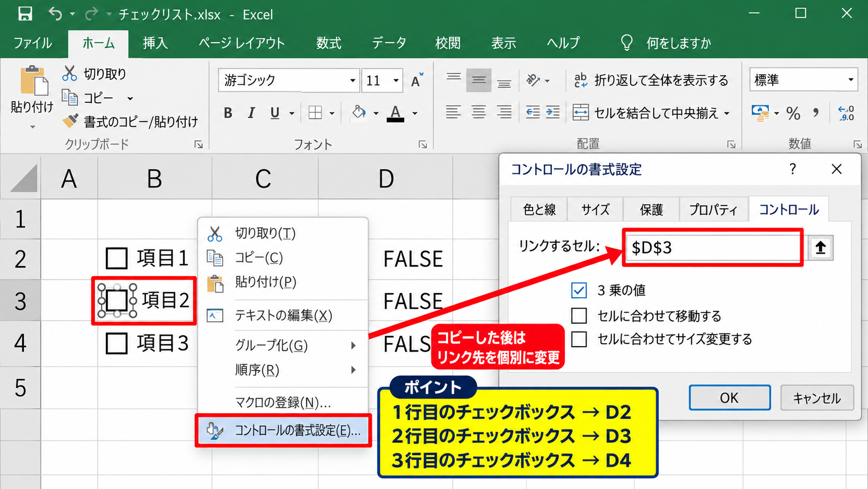Click the Increase Font Size icon

tap(417, 80)
